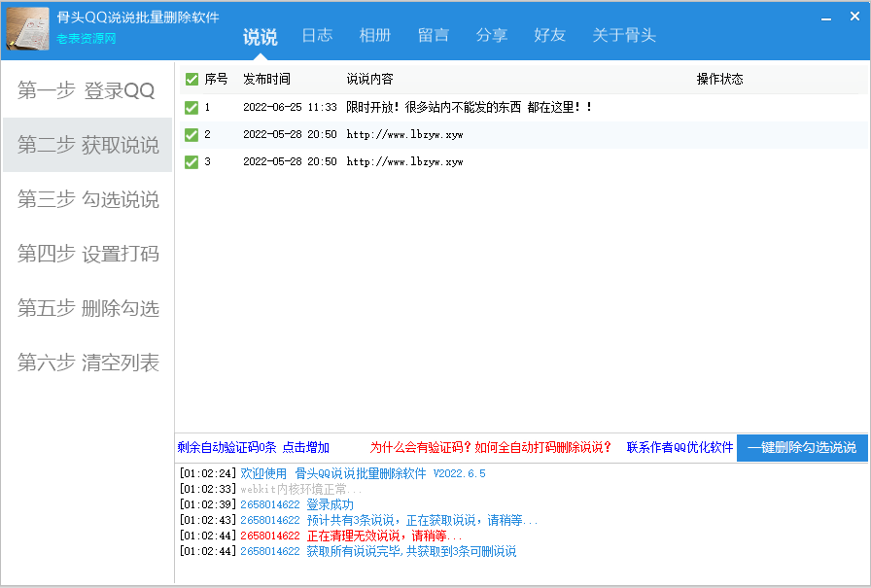Toggle the select-all checkbox in table header

point(192,79)
